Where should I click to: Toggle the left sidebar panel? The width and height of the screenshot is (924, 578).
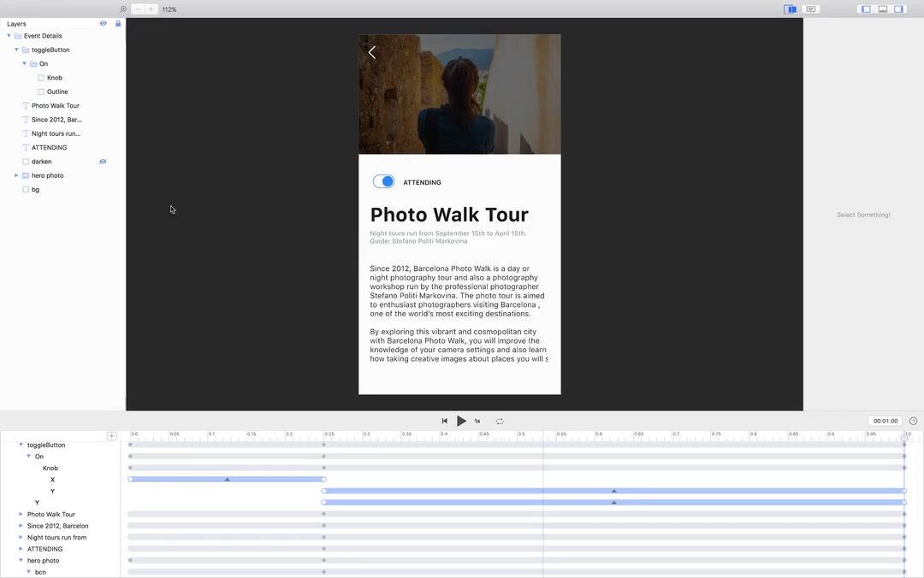coord(866,9)
